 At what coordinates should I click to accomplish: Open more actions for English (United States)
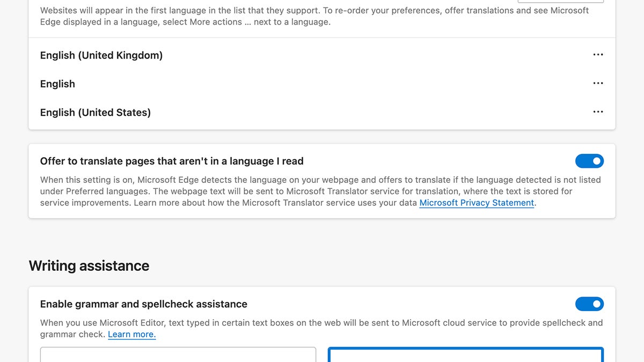598,112
